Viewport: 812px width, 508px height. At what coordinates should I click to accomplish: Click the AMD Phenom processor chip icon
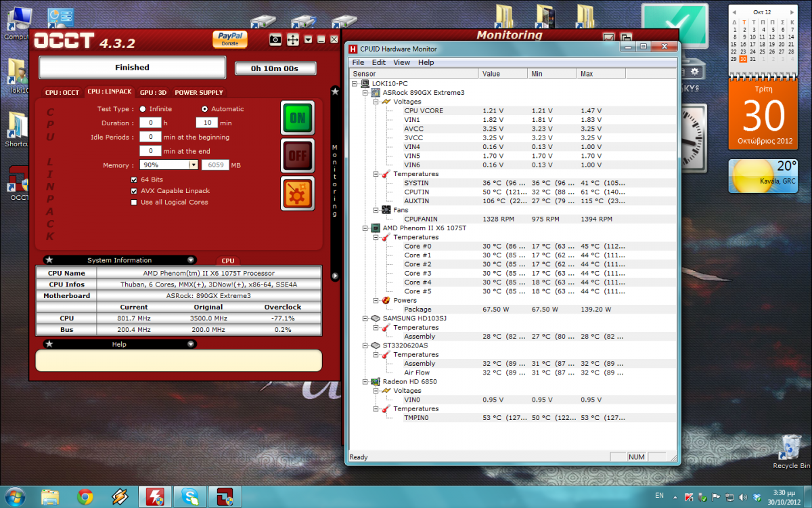tap(376, 228)
